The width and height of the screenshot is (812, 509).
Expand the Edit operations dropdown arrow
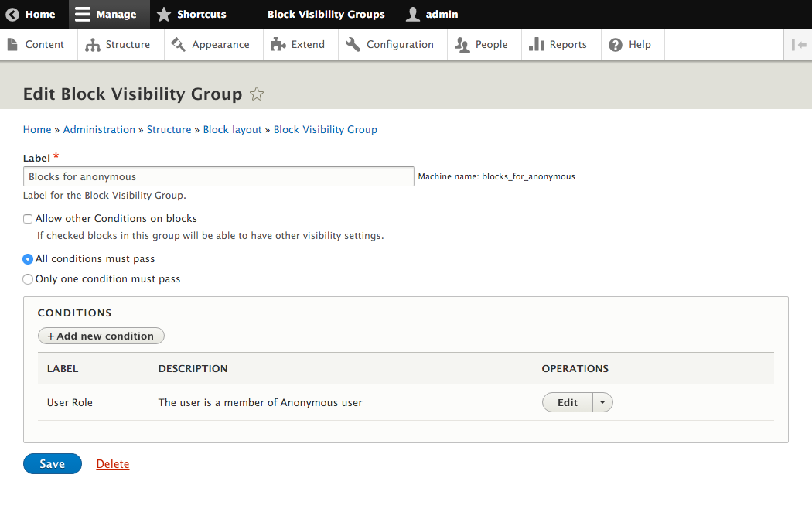pyautogui.click(x=602, y=402)
